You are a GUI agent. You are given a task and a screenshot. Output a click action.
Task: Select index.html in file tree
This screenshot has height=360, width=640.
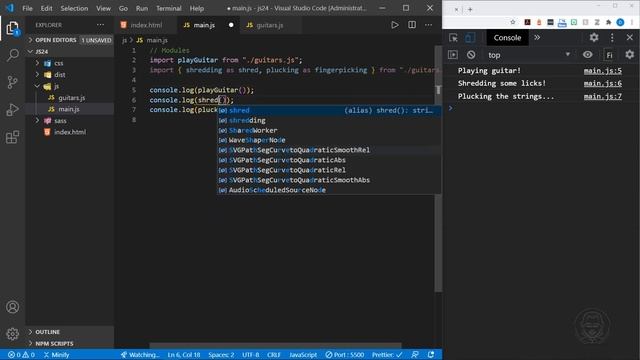(70, 132)
